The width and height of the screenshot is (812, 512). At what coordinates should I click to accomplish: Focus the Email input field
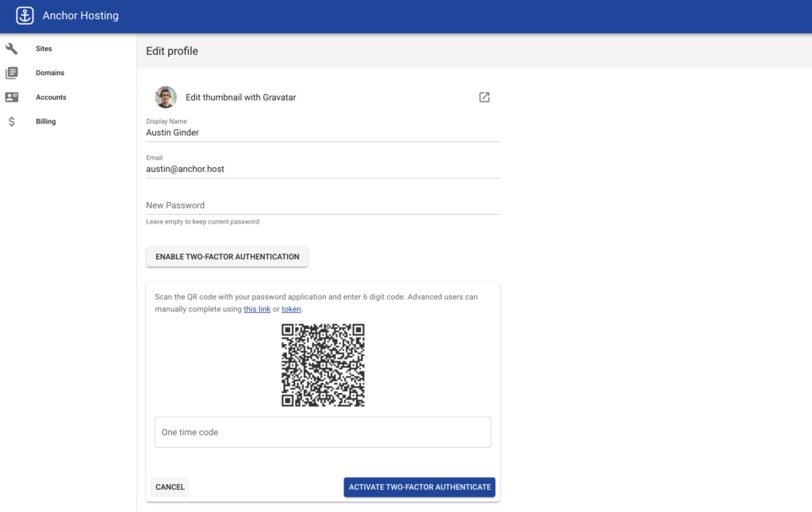(x=323, y=169)
